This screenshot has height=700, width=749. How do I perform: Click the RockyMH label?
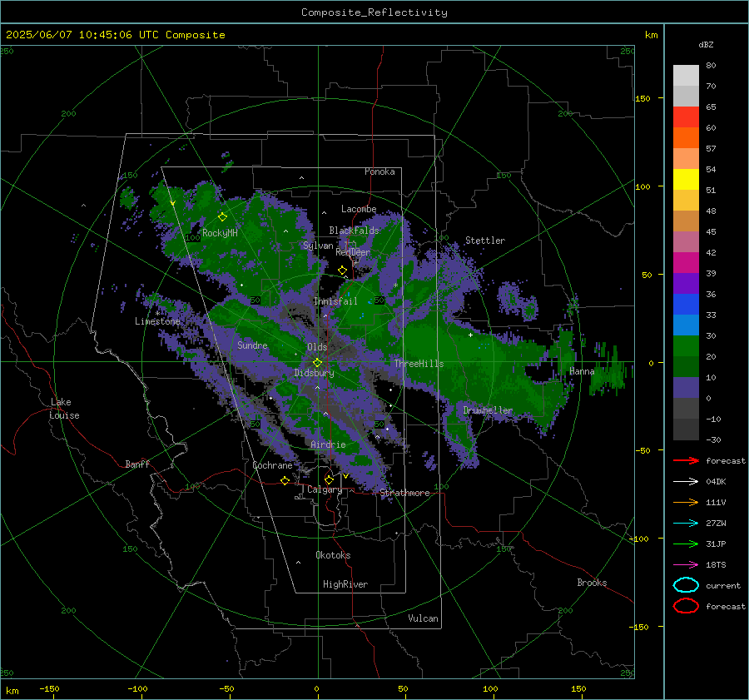(x=220, y=233)
